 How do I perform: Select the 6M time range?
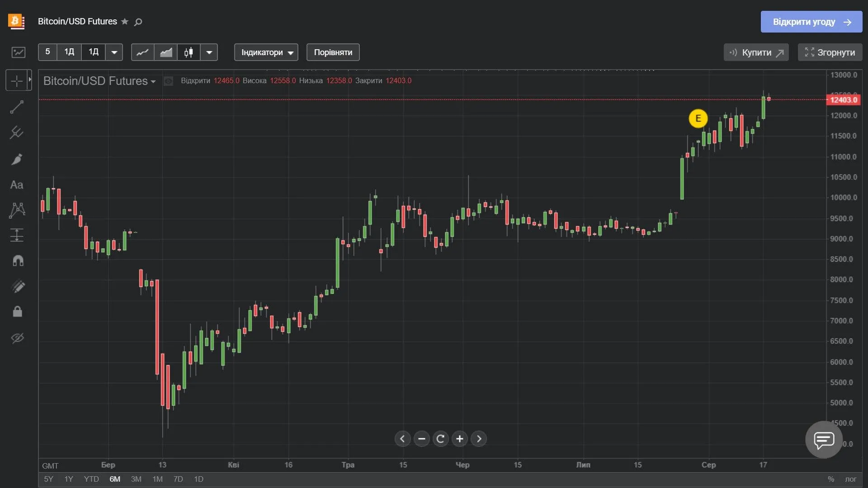tap(115, 479)
